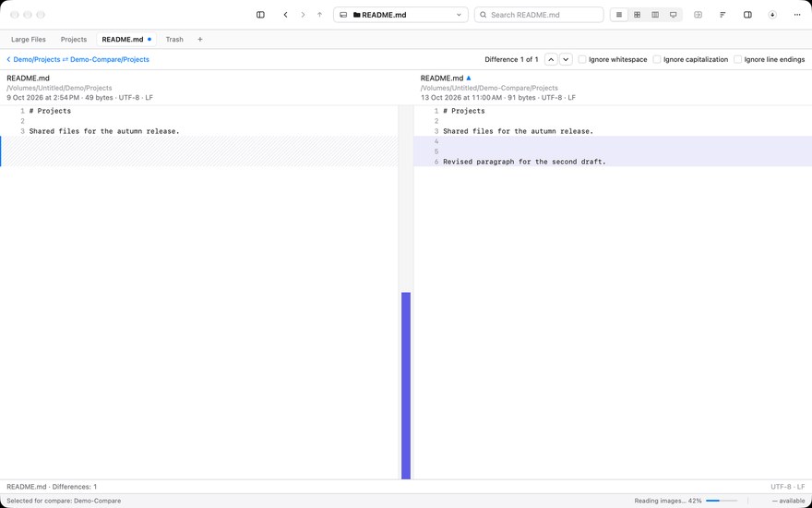Click the purple difference marker in gutter
Screen dimensions: 812x508
(406, 386)
